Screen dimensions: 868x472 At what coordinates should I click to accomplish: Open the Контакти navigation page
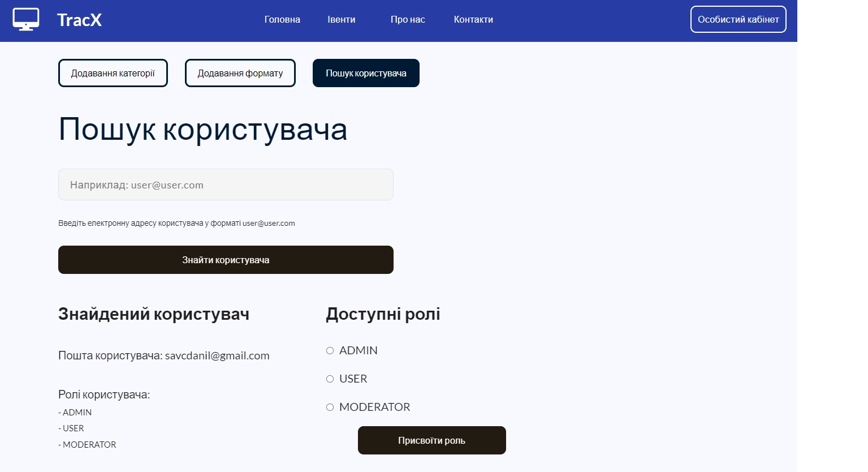[473, 19]
